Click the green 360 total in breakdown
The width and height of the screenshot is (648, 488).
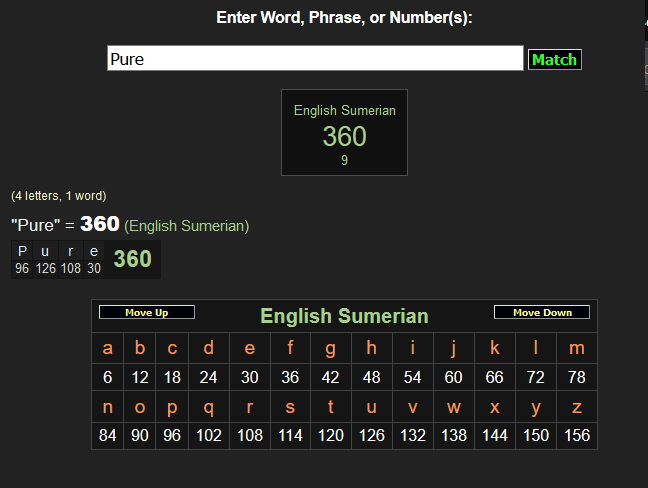click(x=132, y=260)
